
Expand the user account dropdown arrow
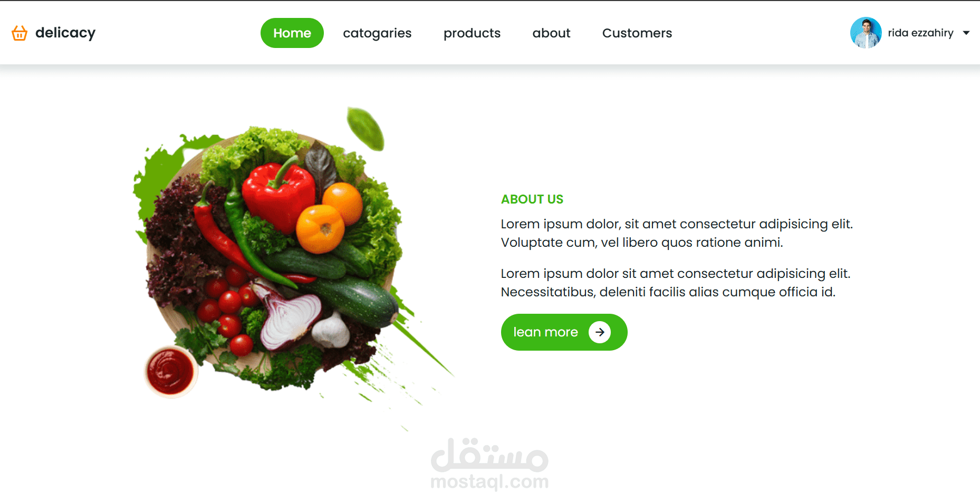(966, 33)
